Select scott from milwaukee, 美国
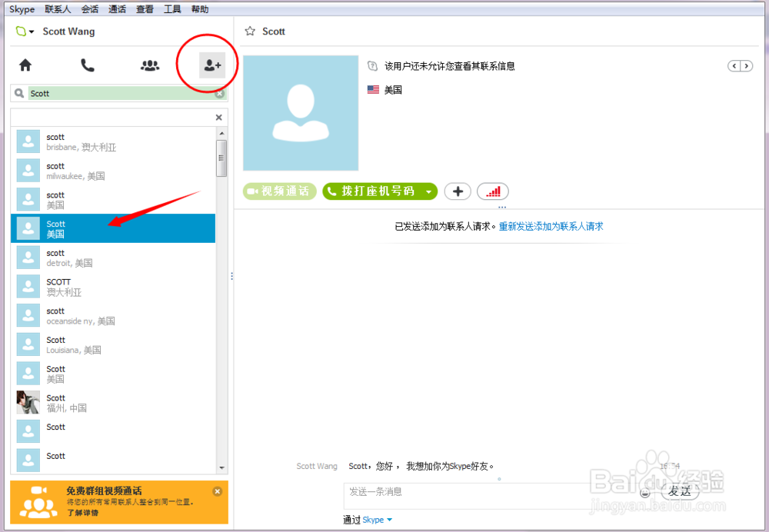Image resolution: width=769 pixels, height=532 pixels. pyautogui.click(x=113, y=171)
